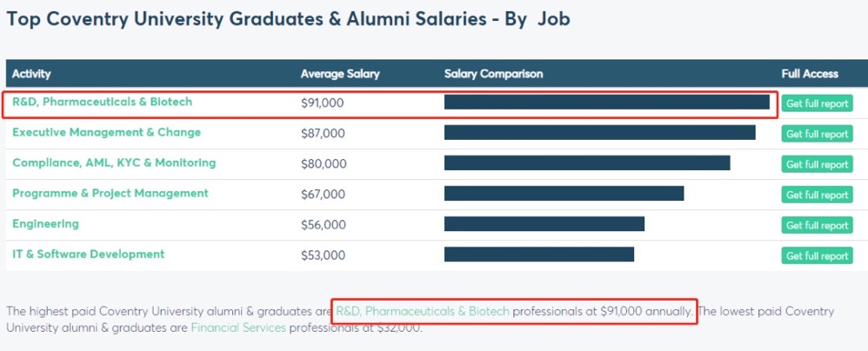This screenshot has height=351, width=868.
Task: Get full report for Compliance row
Action: point(817,164)
